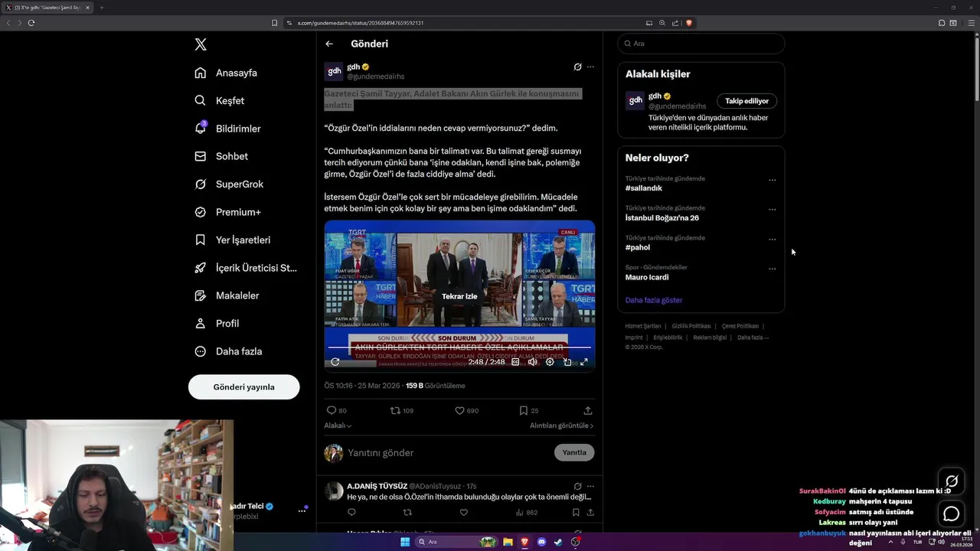This screenshot has width=980, height=551.
Task: Enter video fullscreen mode
Action: (583, 362)
